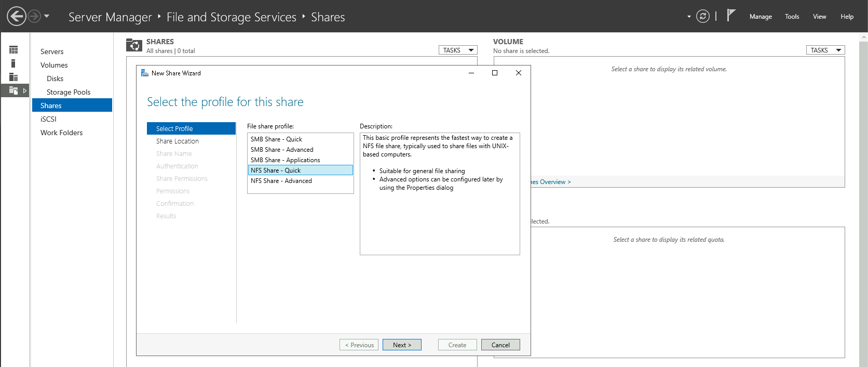Open the Manage menu
The image size is (868, 367).
click(x=760, y=17)
